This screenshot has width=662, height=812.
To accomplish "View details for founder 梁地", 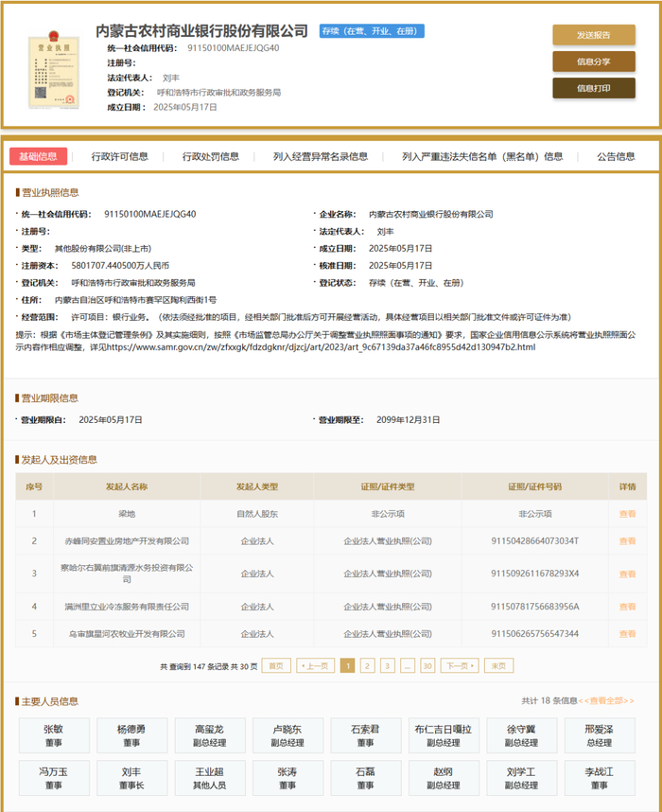I will tap(627, 514).
